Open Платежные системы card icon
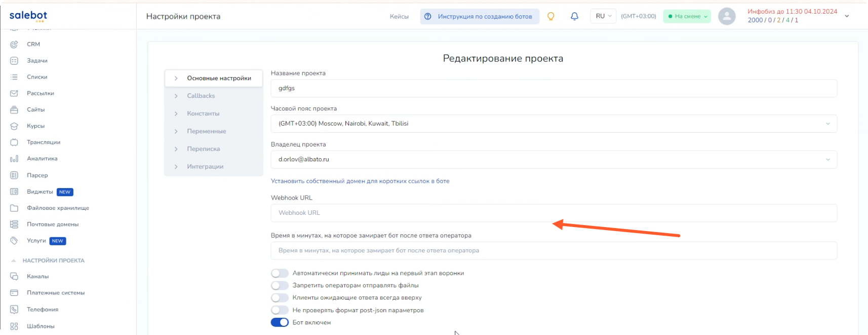This screenshot has height=335, width=868. (14, 293)
